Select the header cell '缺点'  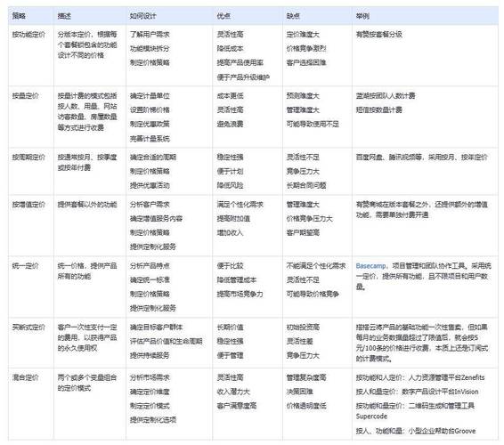pyautogui.click(x=293, y=16)
